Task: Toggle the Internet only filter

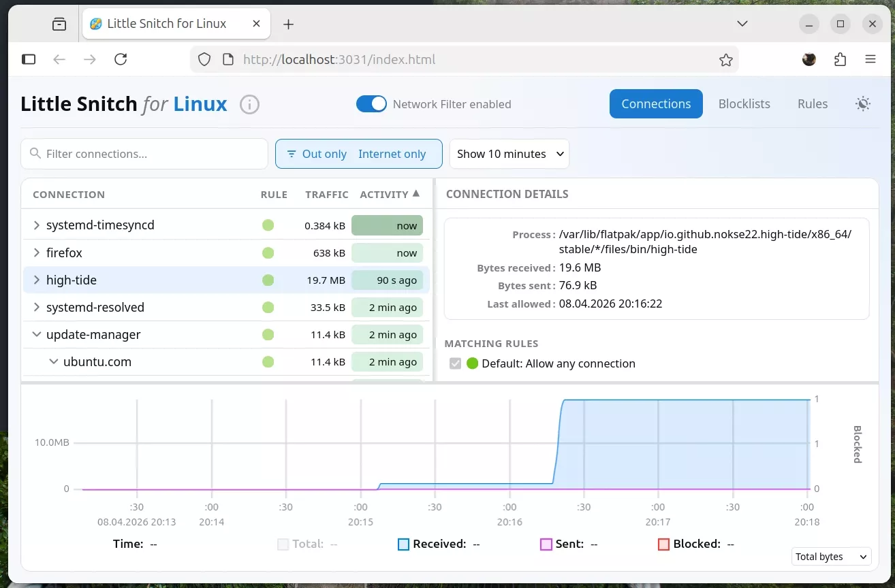Action: (x=392, y=154)
